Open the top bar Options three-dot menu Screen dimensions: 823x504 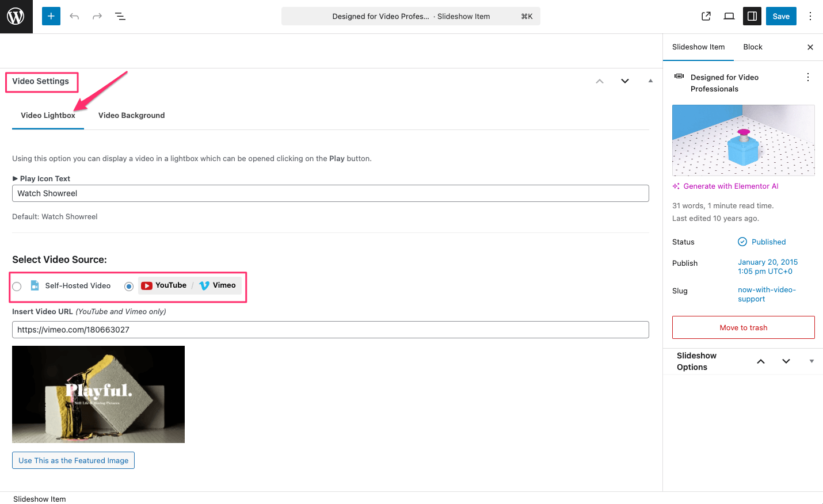pyautogui.click(x=810, y=16)
